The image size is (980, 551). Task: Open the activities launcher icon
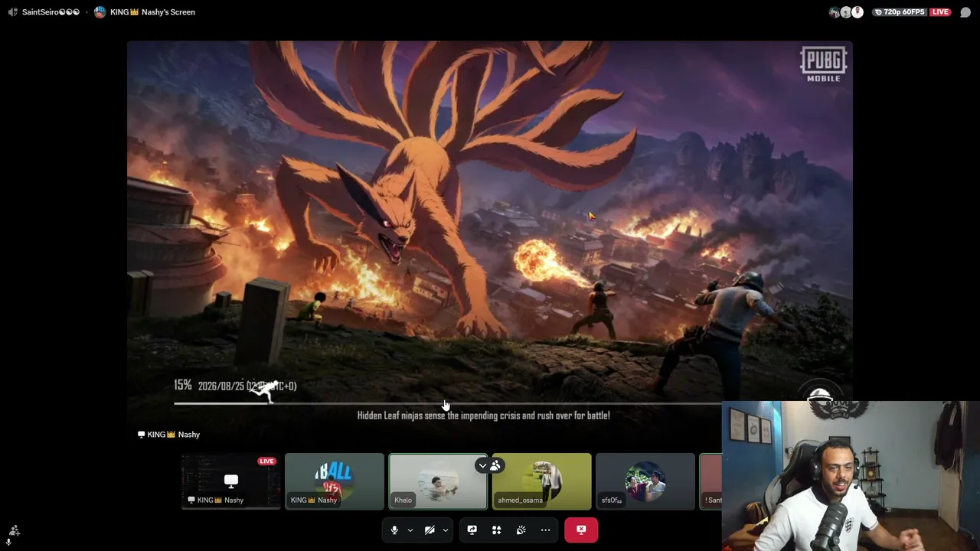click(496, 530)
